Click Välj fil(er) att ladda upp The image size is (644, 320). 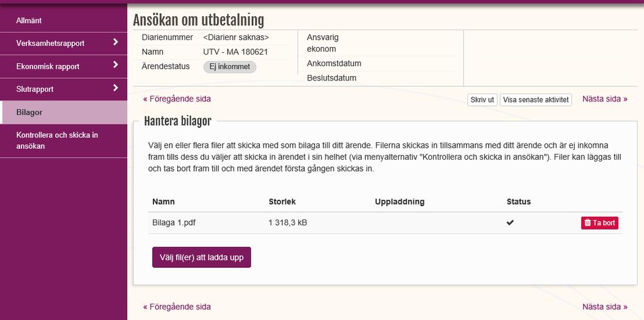202,257
